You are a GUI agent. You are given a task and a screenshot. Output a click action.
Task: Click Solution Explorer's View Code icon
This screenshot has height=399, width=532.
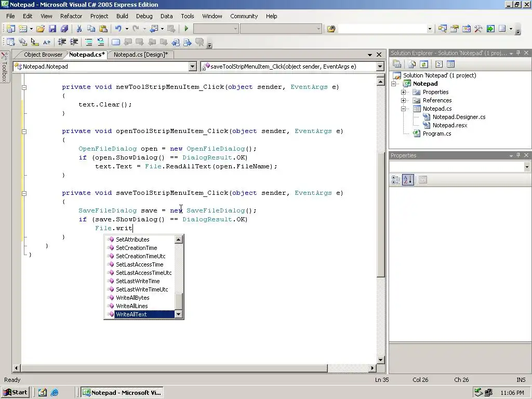(438, 64)
